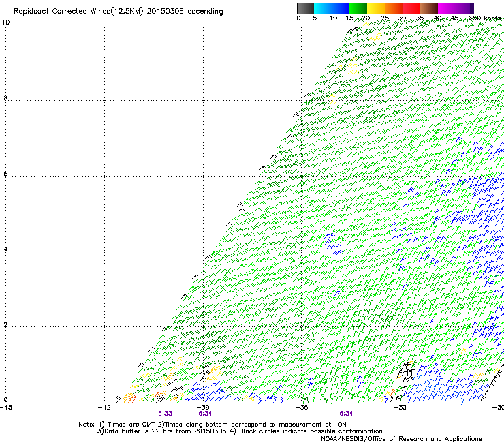Click the note 'Data buffer is 22 hrs from 20150308'
504x443 pixels.
(x=166, y=431)
